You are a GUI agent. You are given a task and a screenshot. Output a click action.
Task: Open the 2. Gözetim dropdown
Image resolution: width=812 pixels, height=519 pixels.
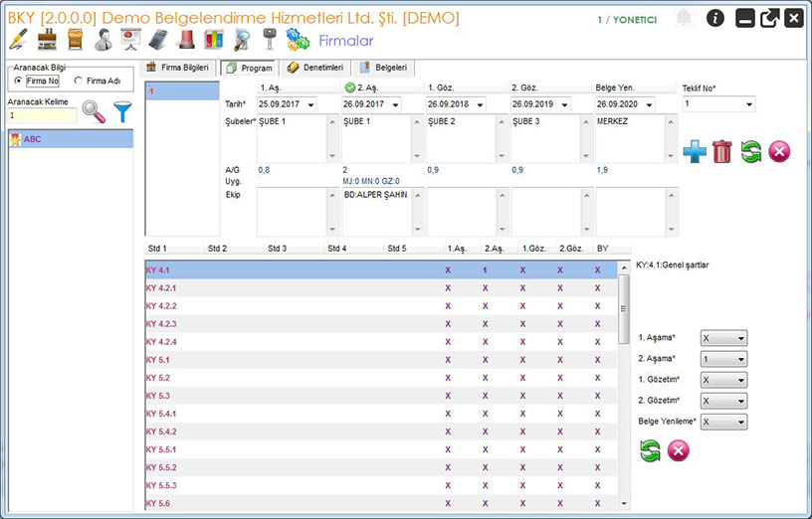coord(723,401)
